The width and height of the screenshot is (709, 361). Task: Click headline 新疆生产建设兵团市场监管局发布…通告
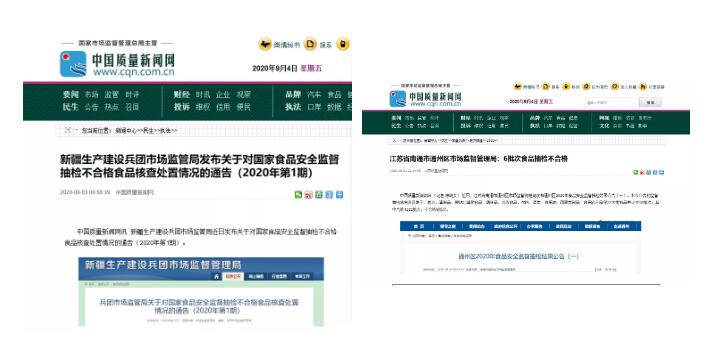pos(199,166)
